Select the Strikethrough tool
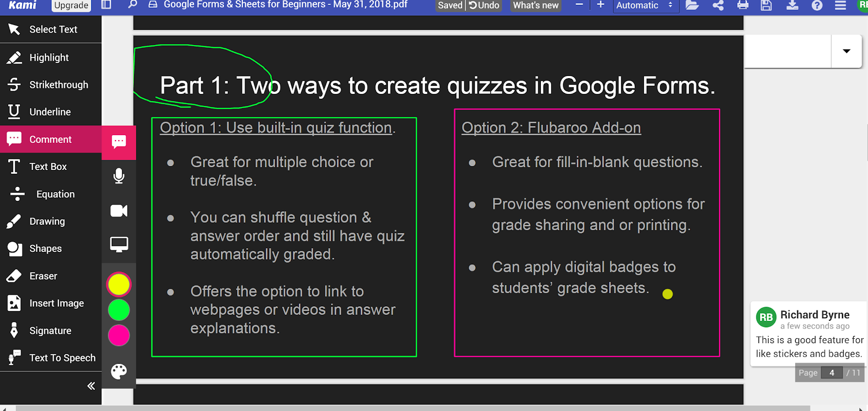The height and width of the screenshot is (411, 868). [50, 85]
